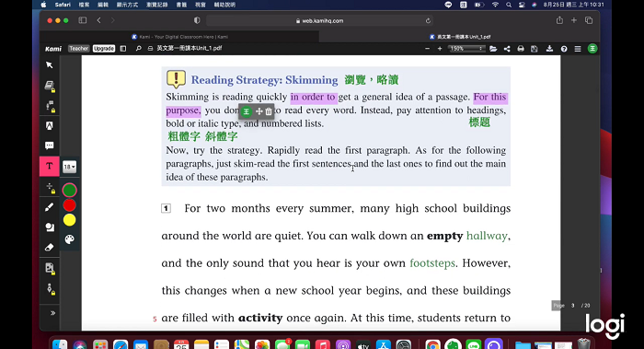
Task: Select the Comment tool
Action: click(50, 145)
